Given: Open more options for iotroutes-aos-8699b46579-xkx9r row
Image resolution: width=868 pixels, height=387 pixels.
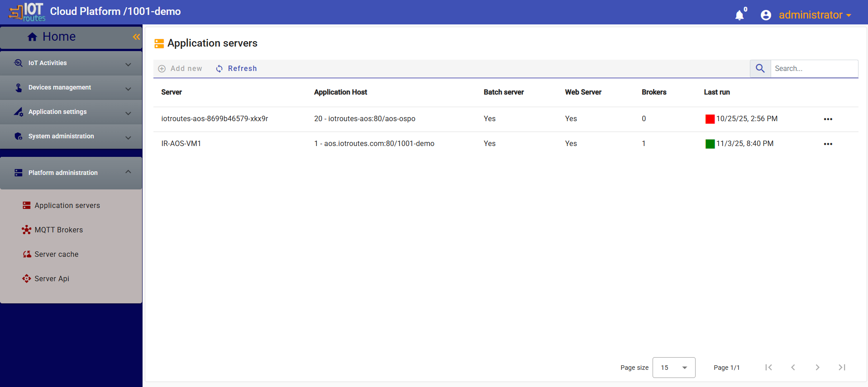Looking at the screenshot, I should [x=828, y=119].
